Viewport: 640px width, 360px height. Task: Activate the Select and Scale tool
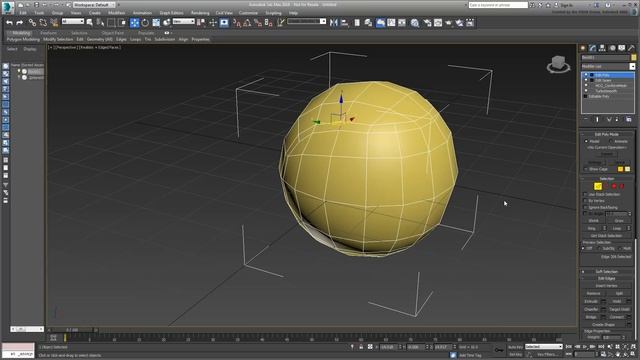click(x=156, y=22)
